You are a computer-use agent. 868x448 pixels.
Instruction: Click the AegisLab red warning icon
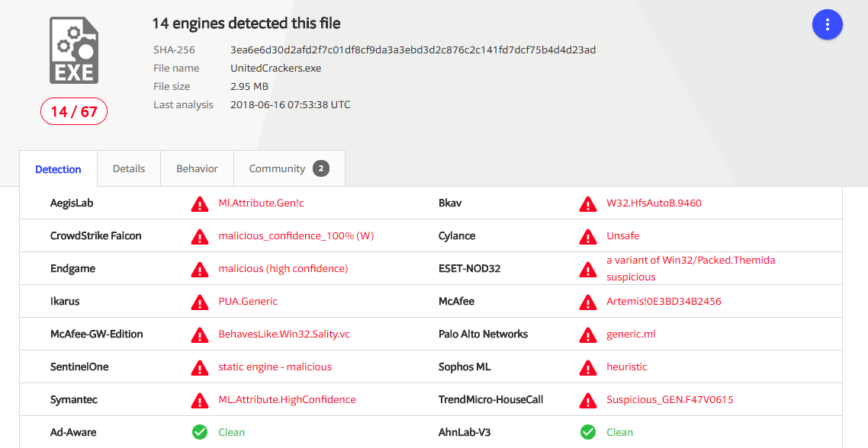[x=200, y=203]
